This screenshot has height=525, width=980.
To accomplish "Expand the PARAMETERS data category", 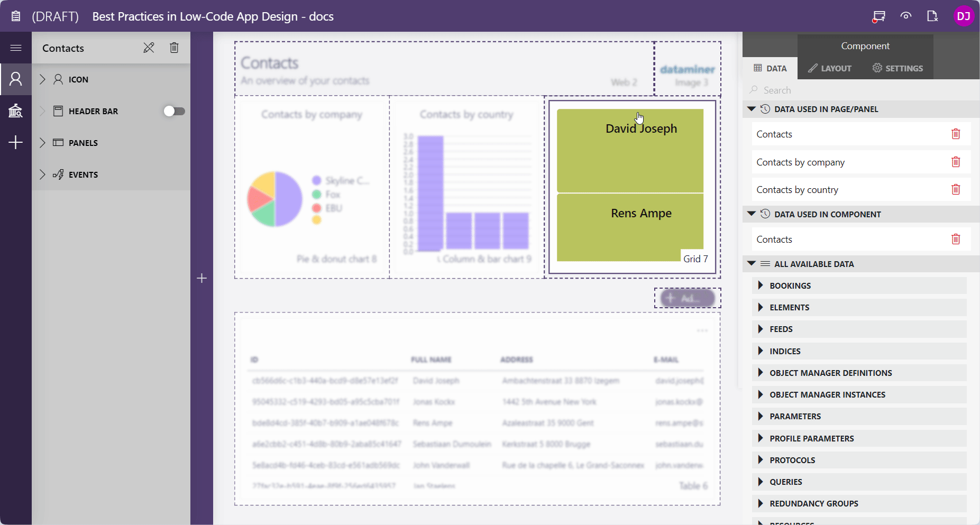I will coord(761,416).
